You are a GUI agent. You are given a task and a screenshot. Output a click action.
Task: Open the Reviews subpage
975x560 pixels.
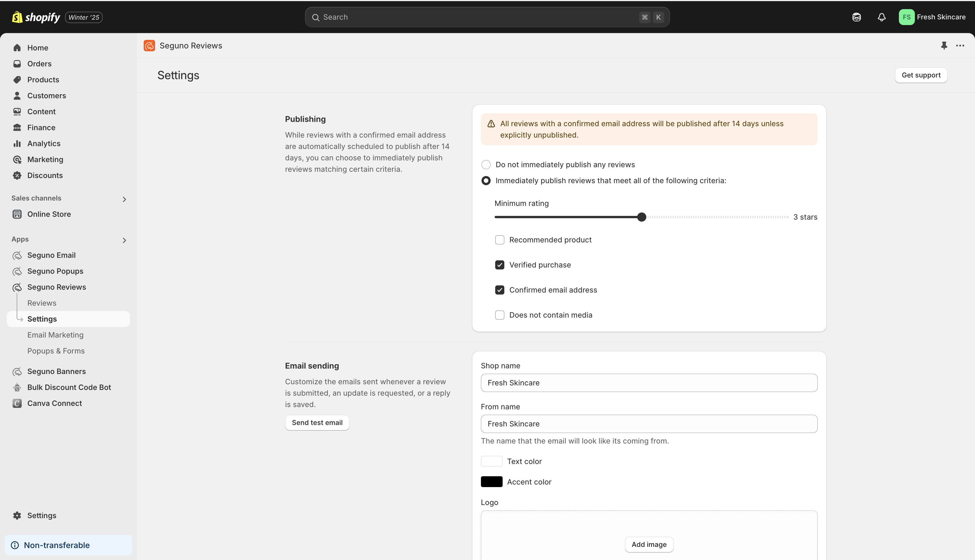pos(42,303)
